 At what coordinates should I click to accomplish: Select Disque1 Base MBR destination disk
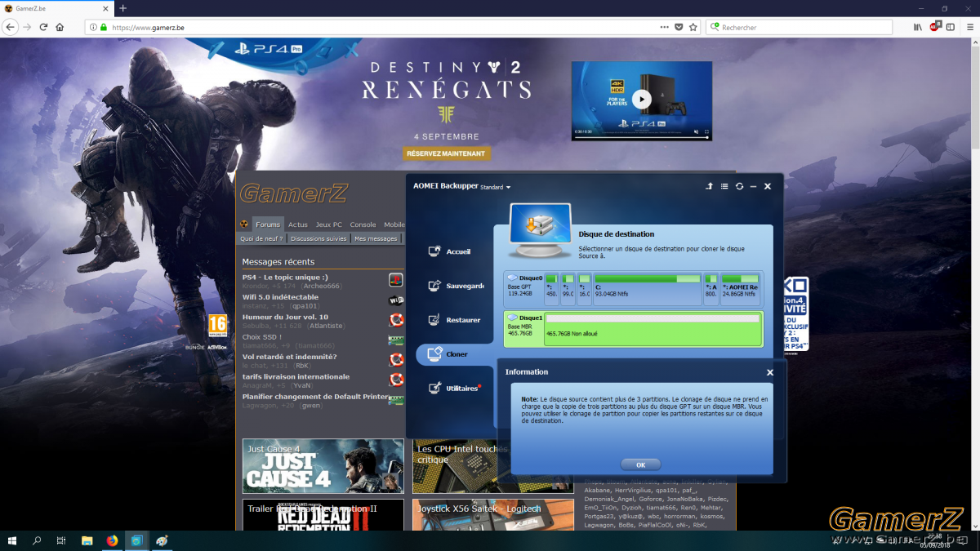[634, 328]
